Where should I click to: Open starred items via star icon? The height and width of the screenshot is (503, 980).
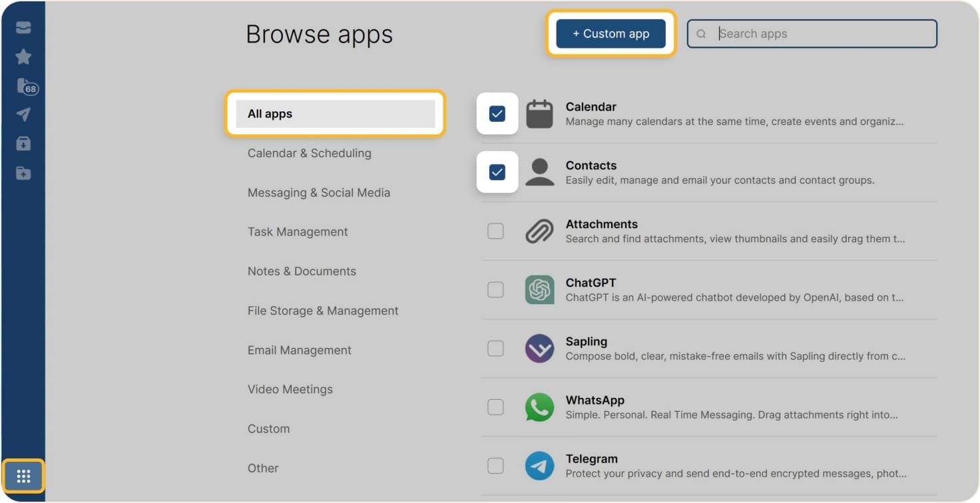(23, 57)
